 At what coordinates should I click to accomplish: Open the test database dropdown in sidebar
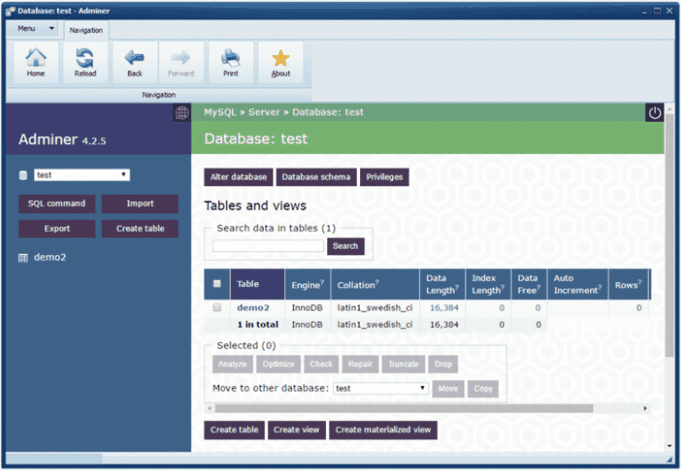tap(82, 175)
